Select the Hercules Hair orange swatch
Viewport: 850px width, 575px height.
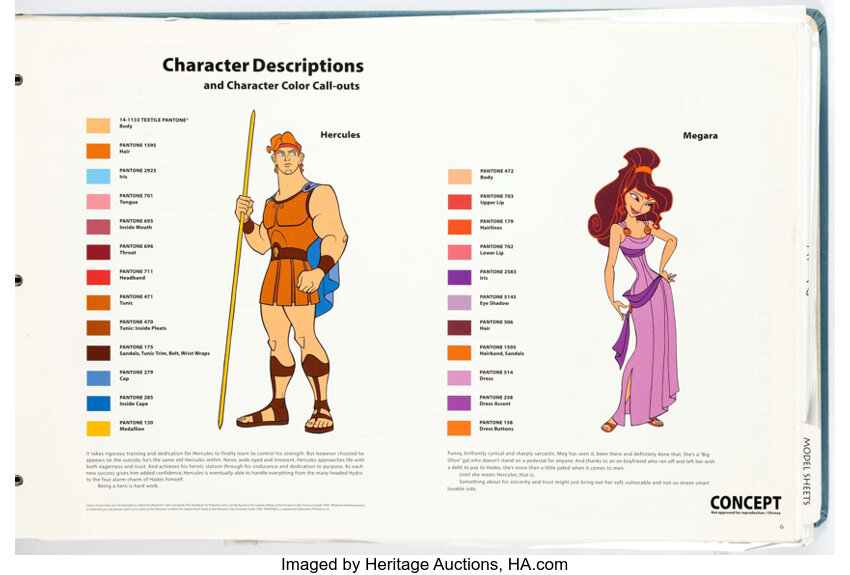98,151
